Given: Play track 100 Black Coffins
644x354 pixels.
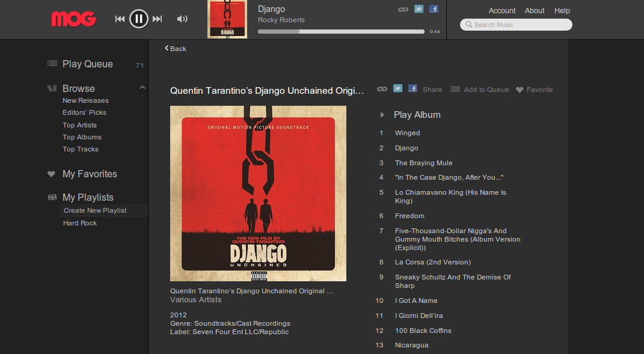Looking at the screenshot, I should point(423,331).
